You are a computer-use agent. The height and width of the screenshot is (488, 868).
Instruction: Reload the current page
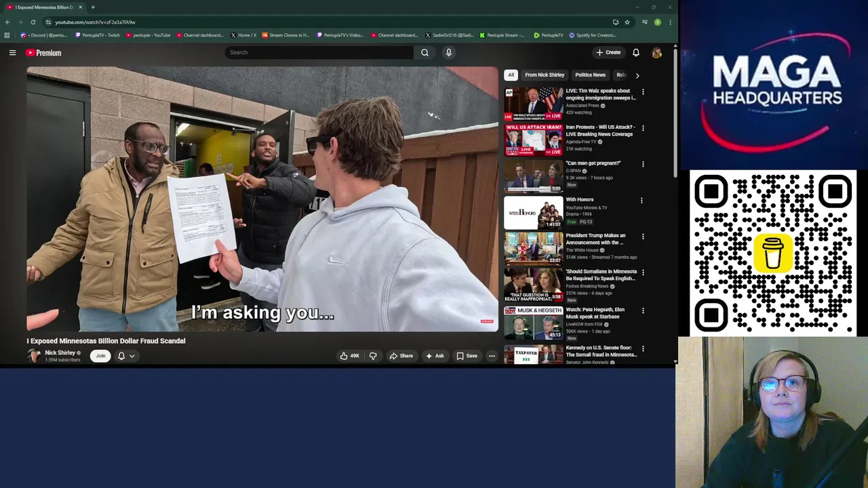point(33,22)
